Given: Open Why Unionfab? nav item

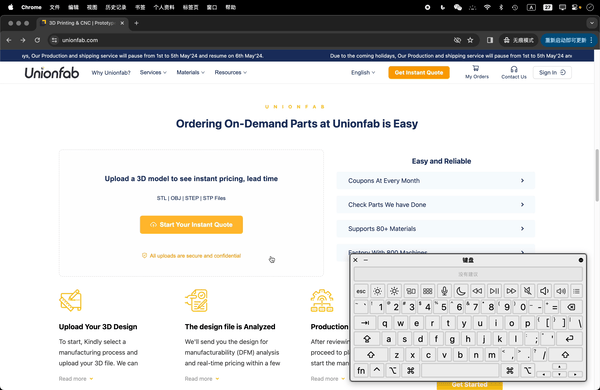Looking at the screenshot, I should [x=111, y=73].
